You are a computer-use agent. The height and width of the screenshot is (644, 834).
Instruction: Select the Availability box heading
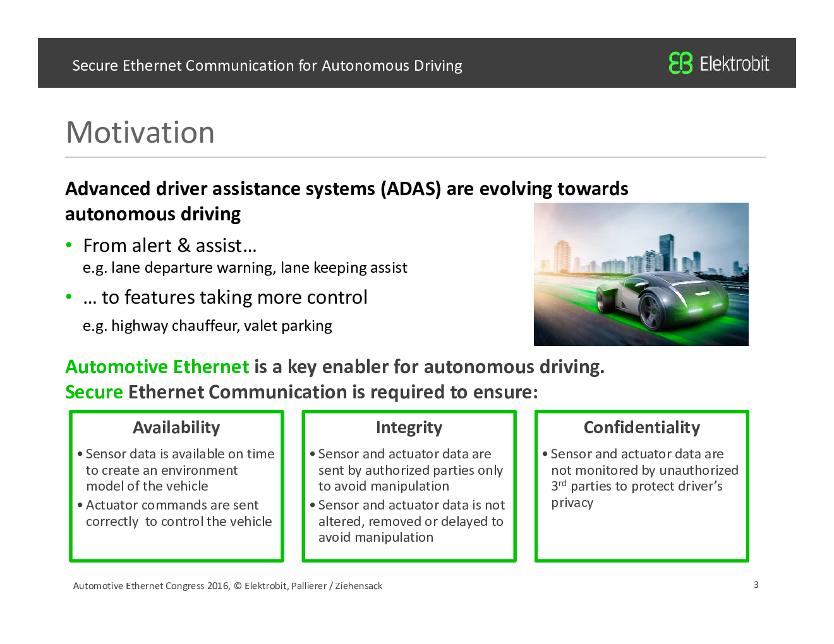(176, 427)
